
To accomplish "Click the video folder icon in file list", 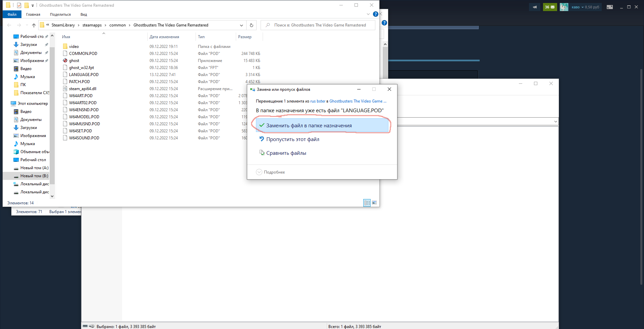I will (65, 47).
